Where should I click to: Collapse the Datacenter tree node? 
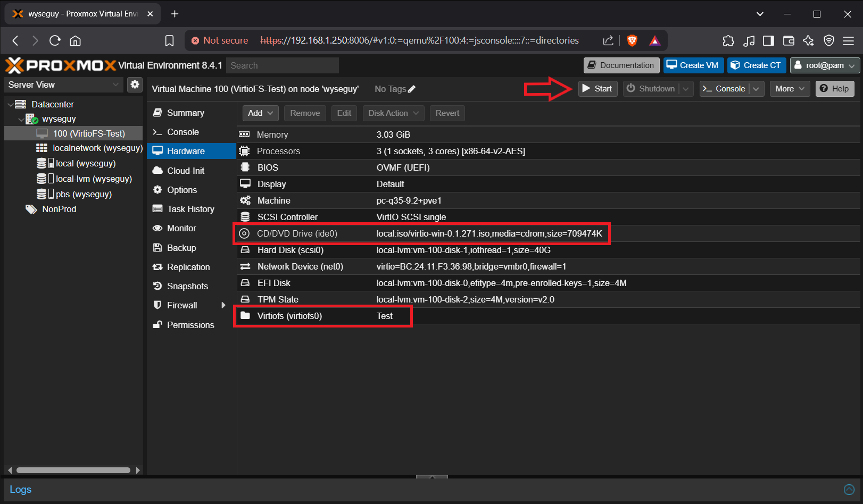(10, 105)
